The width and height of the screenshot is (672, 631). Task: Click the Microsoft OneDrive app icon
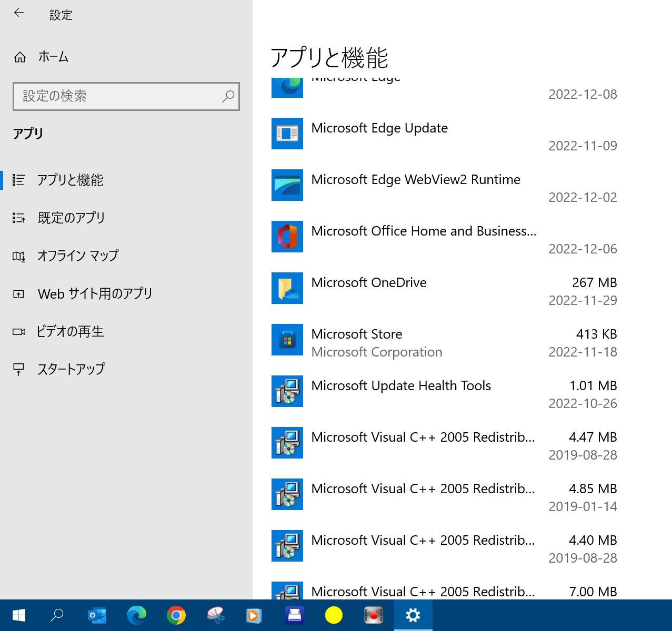coord(287,288)
